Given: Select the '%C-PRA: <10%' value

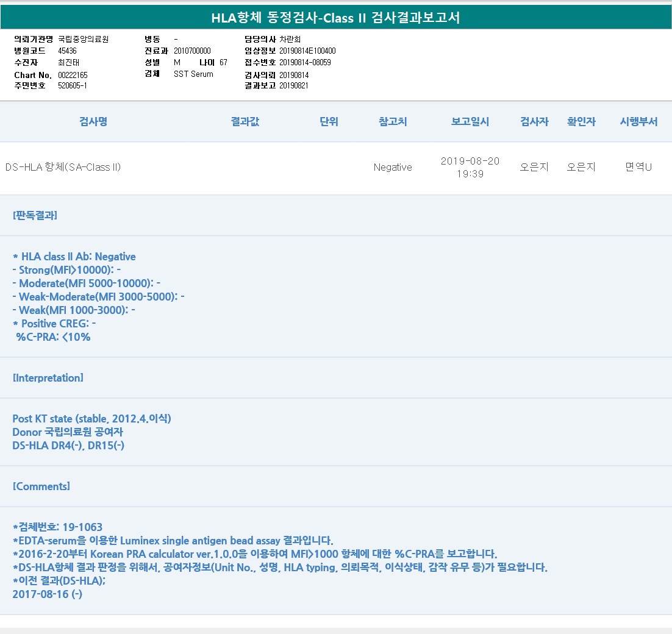Looking at the screenshot, I should [53, 337].
